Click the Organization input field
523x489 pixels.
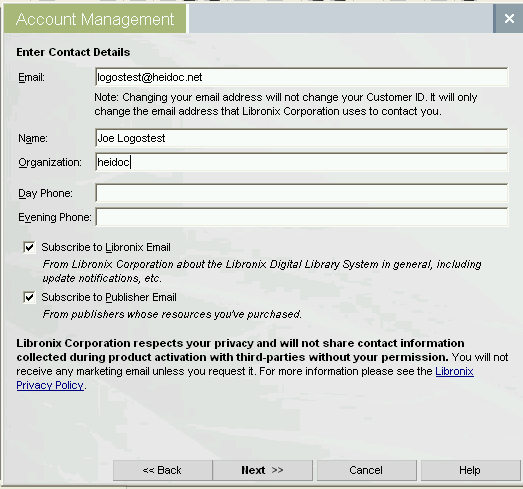coord(302,162)
